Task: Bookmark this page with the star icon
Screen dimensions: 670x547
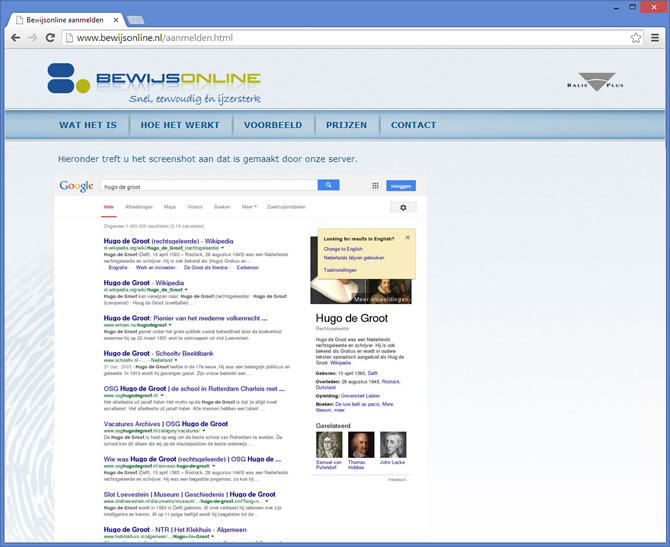Action: click(635, 38)
